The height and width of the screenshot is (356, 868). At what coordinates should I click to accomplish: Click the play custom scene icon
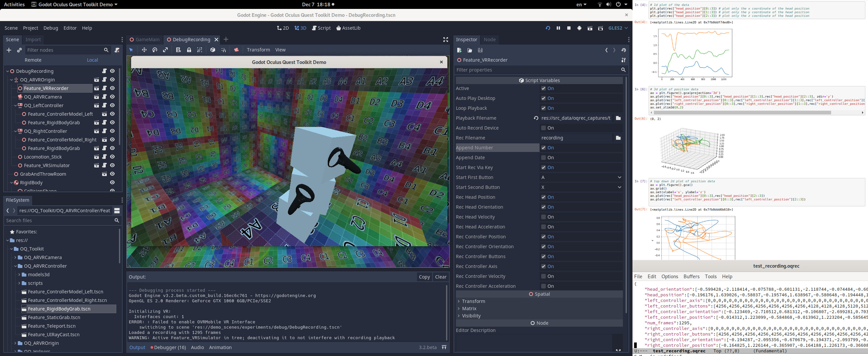(x=601, y=28)
